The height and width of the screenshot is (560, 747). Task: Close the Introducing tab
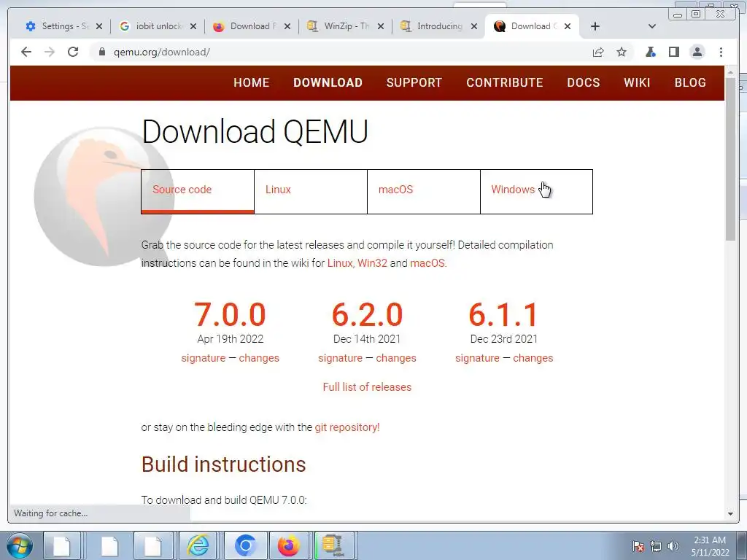point(474,26)
